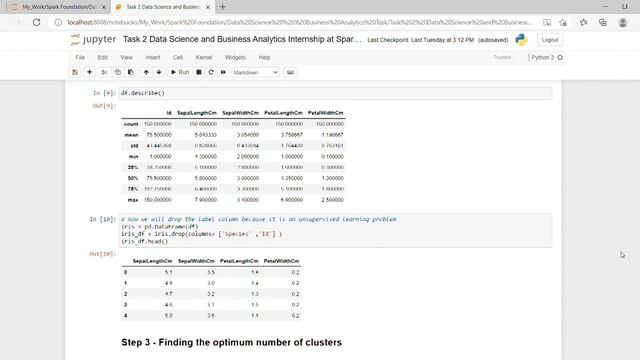
Task: Move the selected cell up
Action: [146, 72]
